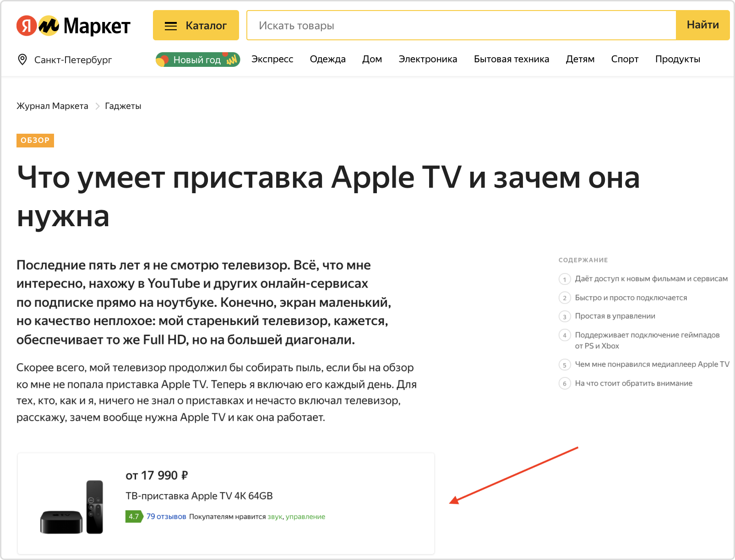This screenshot has width=735, height=560.
Task: Open the Детям category
Action: coord(580,59)
